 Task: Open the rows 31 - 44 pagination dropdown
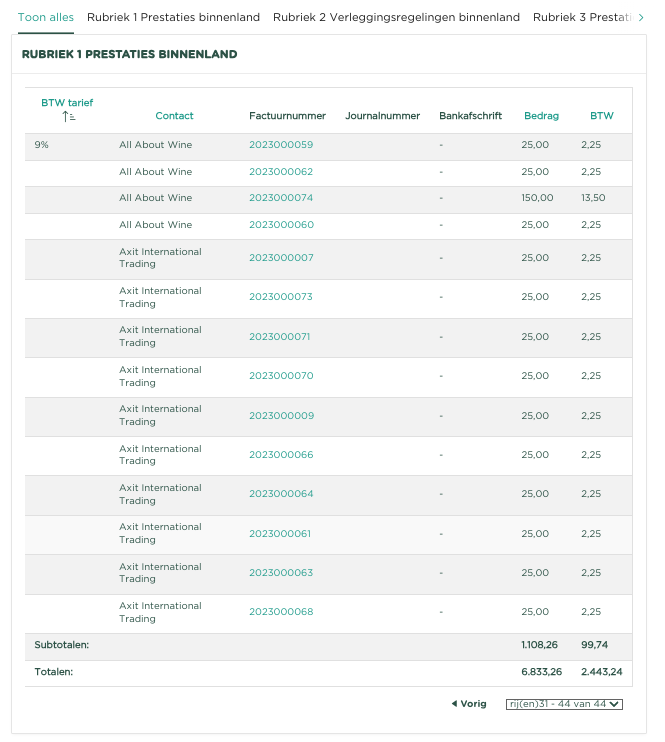[564, 704]
